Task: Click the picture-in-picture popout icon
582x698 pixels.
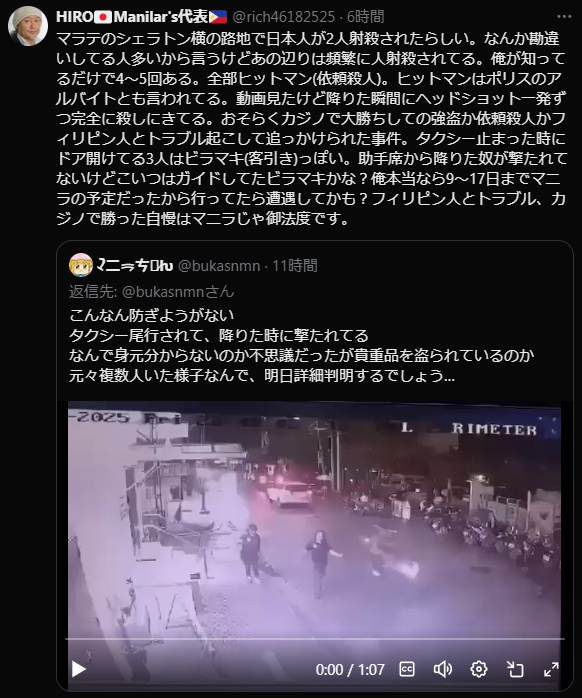Action: tap(515, 669)
